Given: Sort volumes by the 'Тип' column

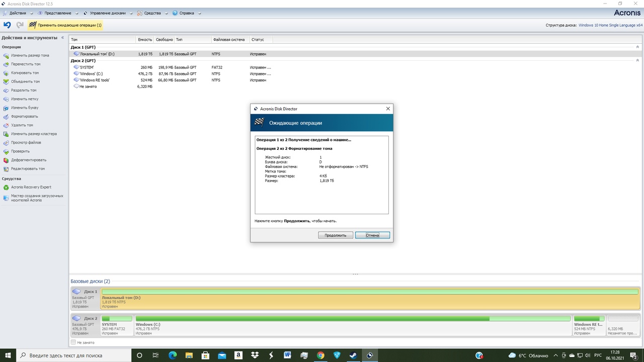Looking at the screenshot, I should point(193,40).
